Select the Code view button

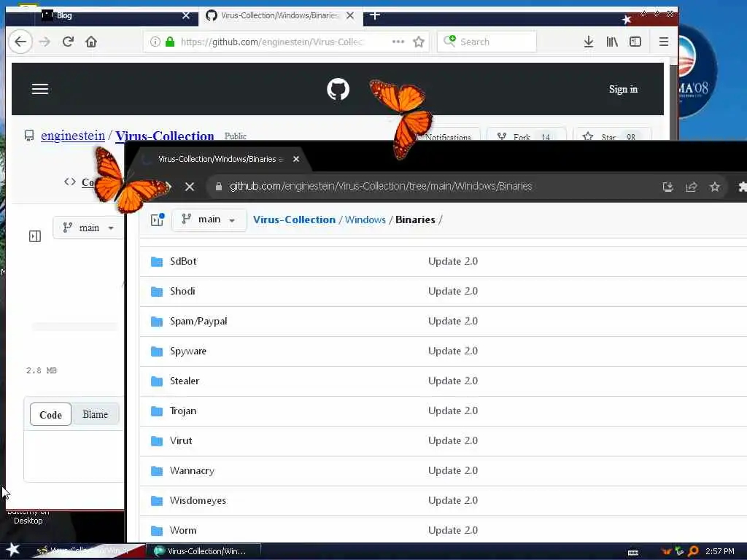click(x=50, y=415)
